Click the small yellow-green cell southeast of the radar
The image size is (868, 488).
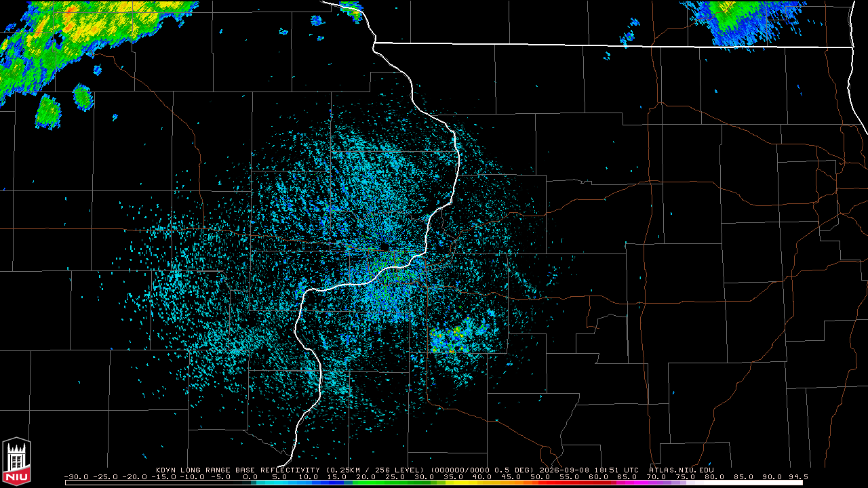(x=459, y=337)
